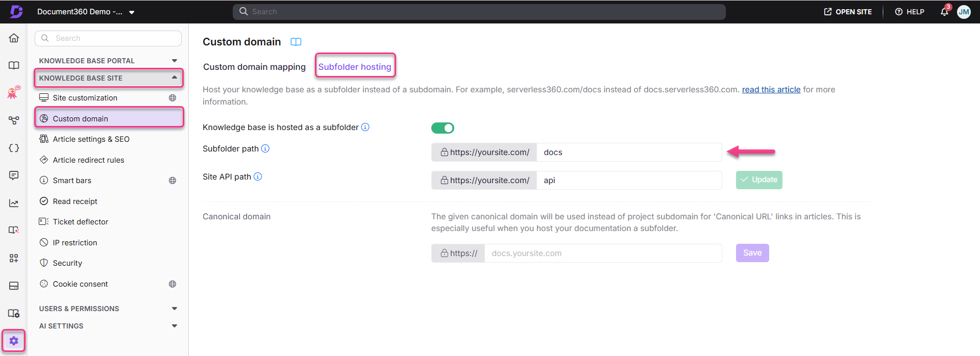Click the Save button for canonical domain

pyautogui.click(x=752, y=253)
